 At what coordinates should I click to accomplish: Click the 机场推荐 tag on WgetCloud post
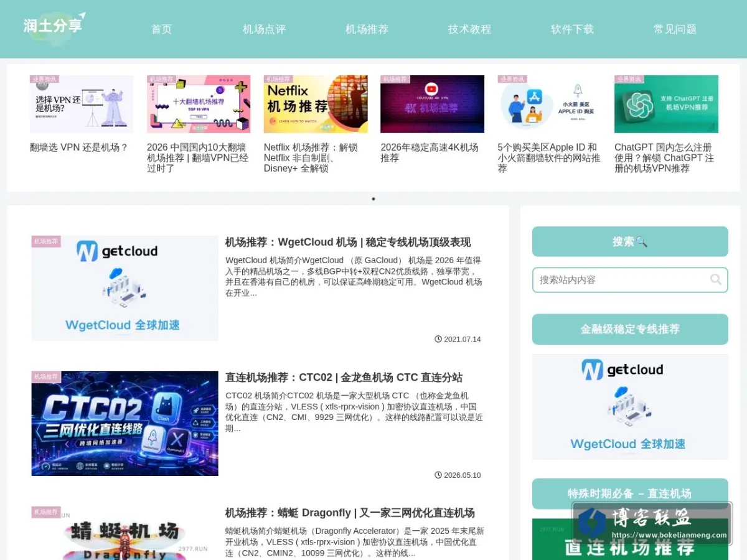[x=46, y=241]
